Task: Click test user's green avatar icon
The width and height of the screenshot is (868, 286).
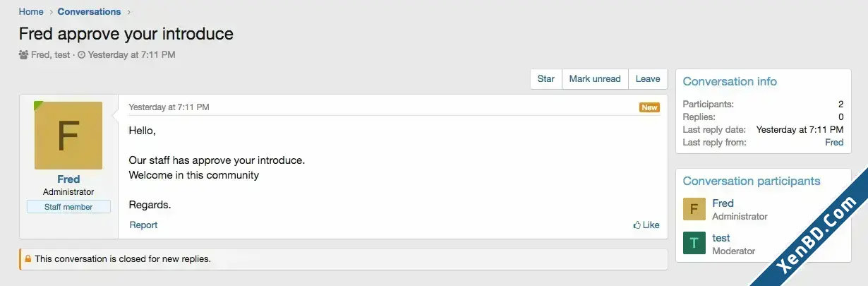Action: pos(694,243)
